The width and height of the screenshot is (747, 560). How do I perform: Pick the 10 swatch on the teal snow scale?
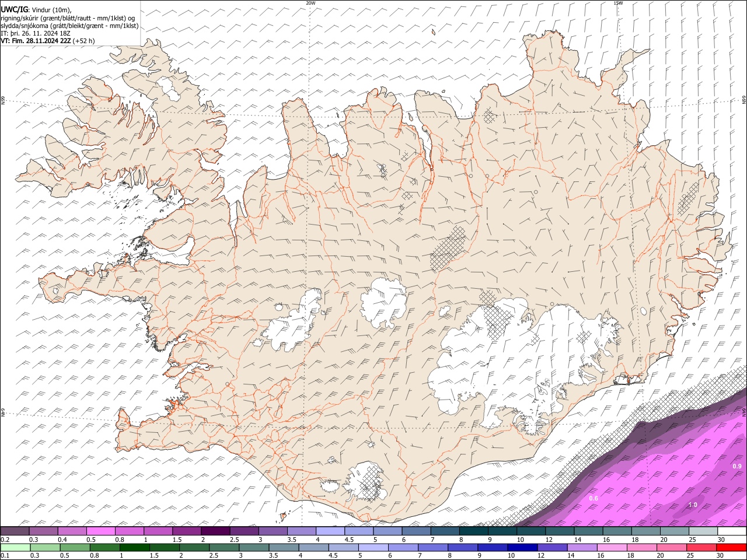531,531
